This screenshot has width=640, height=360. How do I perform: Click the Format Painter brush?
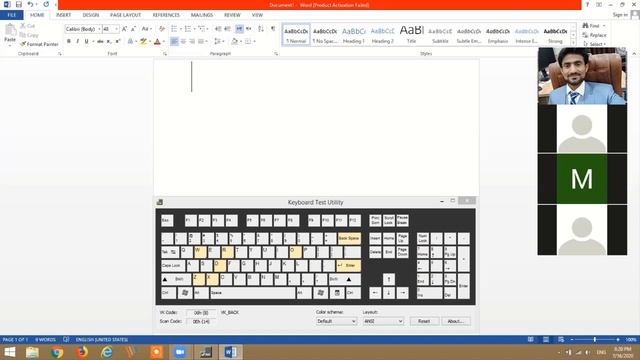click(39, 44)
